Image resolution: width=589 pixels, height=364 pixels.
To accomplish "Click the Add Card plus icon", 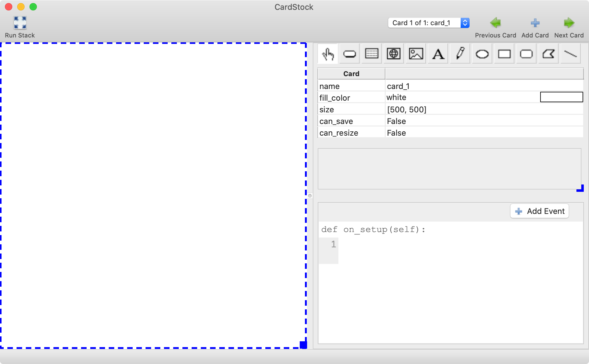I will [535, 23].
